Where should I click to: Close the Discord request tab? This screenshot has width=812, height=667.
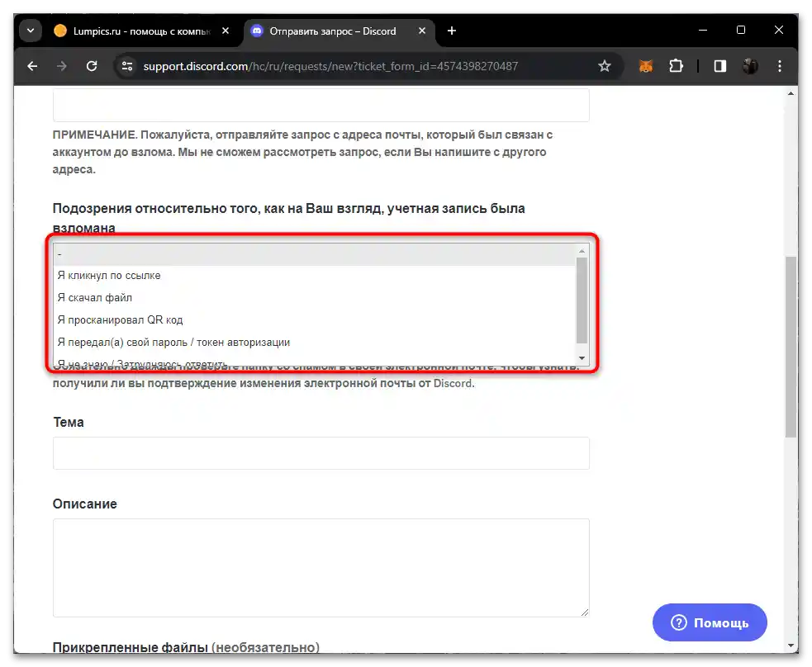tap(422, 31)
